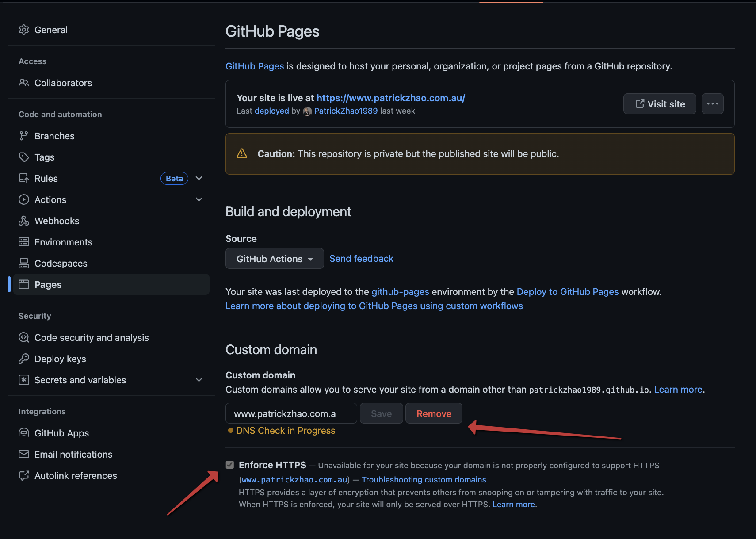Click the Beta badge next to Rules
756x539 pixels.
coord(174,178)
